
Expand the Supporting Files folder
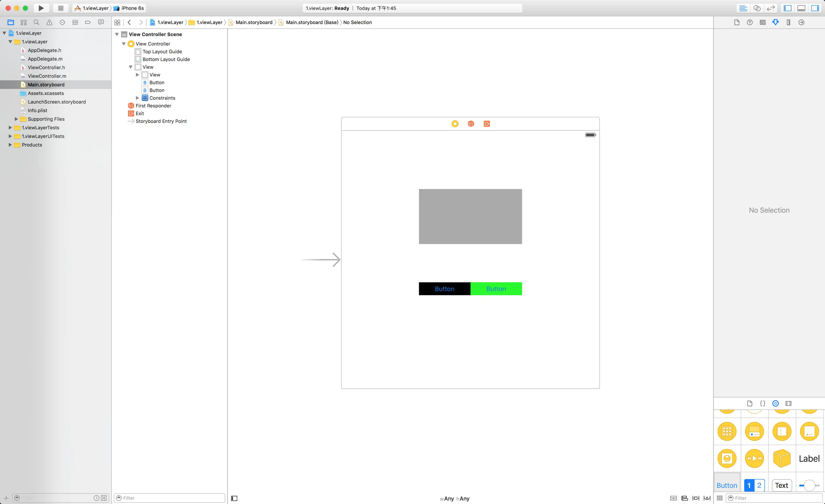[16, 119]
